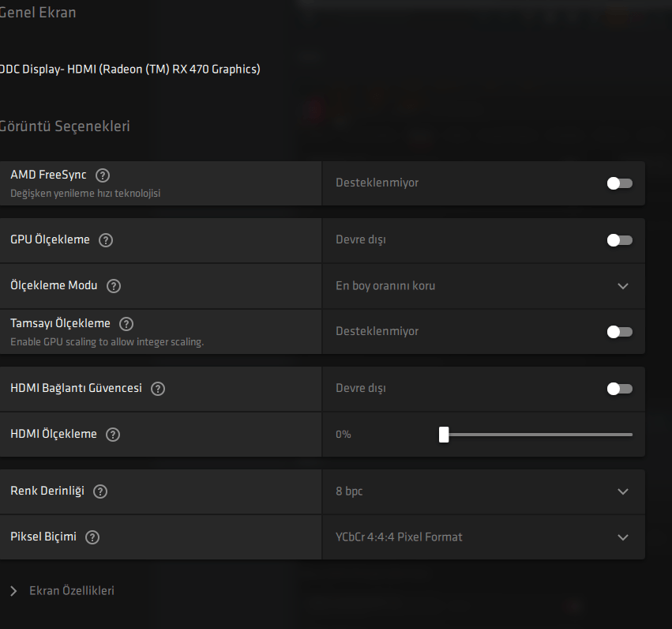This screenshot has width=672, height=629.
Task: Click the HDMI Ölçekleme help icon
Action: pos(113,435)
